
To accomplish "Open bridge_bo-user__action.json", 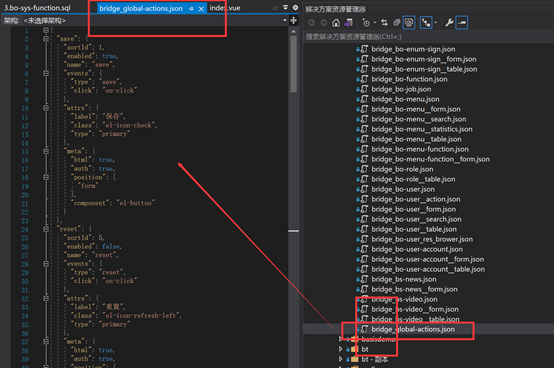I will (x=416, y=199).
